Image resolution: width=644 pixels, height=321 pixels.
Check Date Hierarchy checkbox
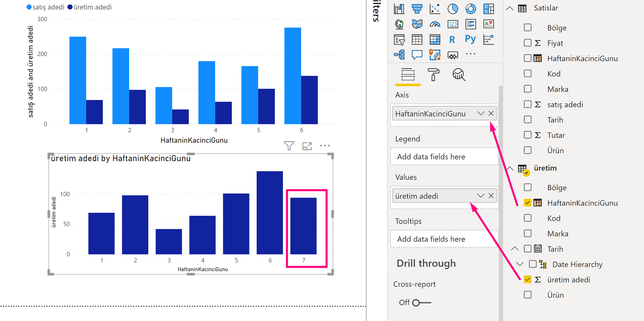click(533, 264)
